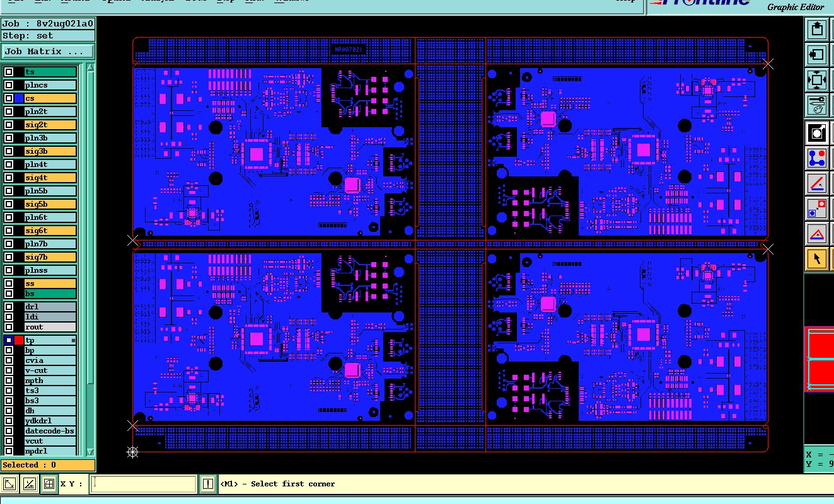Select the bs3 layer name

[x=50, y=401]
